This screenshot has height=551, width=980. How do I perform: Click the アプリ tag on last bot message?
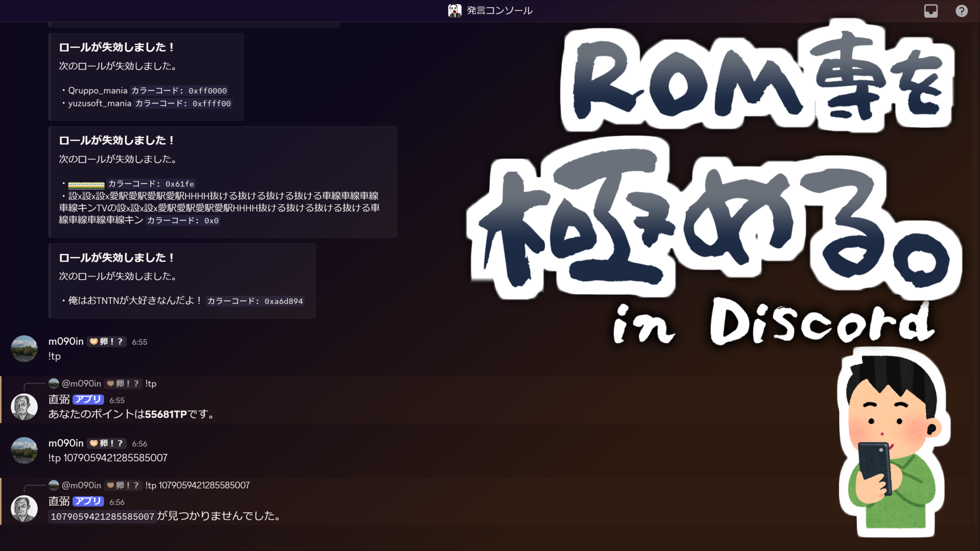pos(88,502)
